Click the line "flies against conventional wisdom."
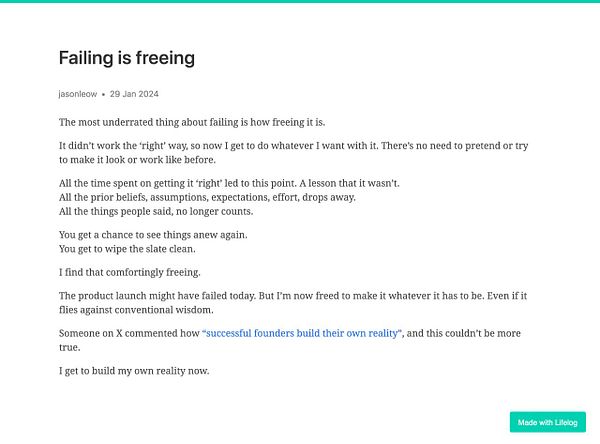This screenshot has width=600, height=444. (136, 310)
